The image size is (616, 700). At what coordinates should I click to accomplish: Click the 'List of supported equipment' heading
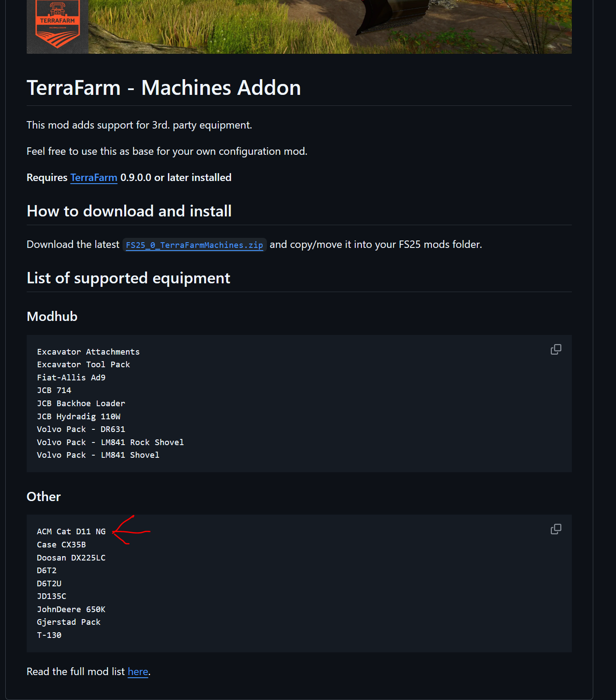click(128, 278)
